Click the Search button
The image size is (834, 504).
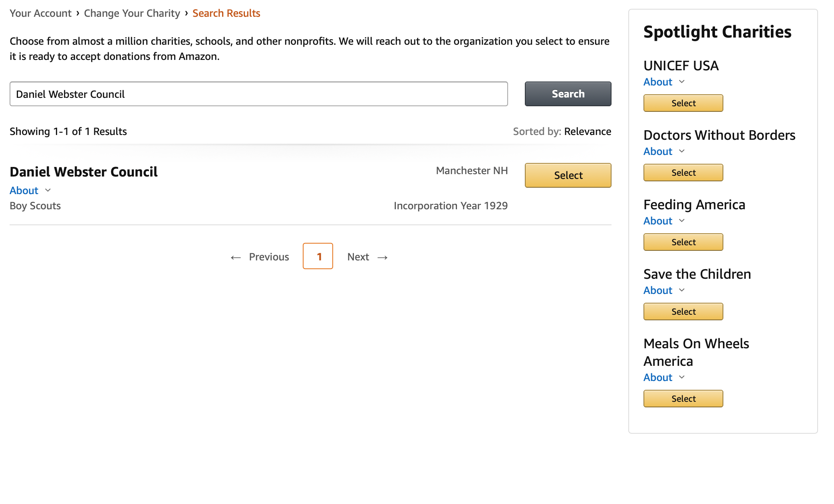click(x=568, y=94)
